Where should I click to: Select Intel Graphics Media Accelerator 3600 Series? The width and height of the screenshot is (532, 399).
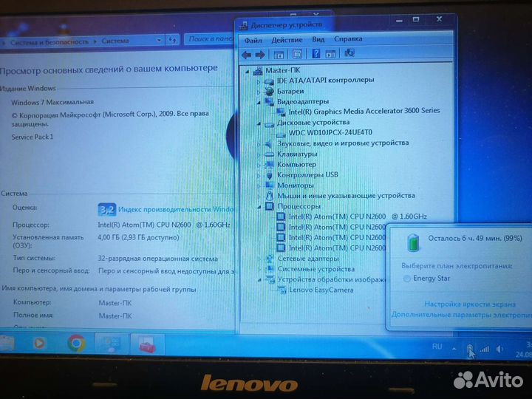pos(364,111)
